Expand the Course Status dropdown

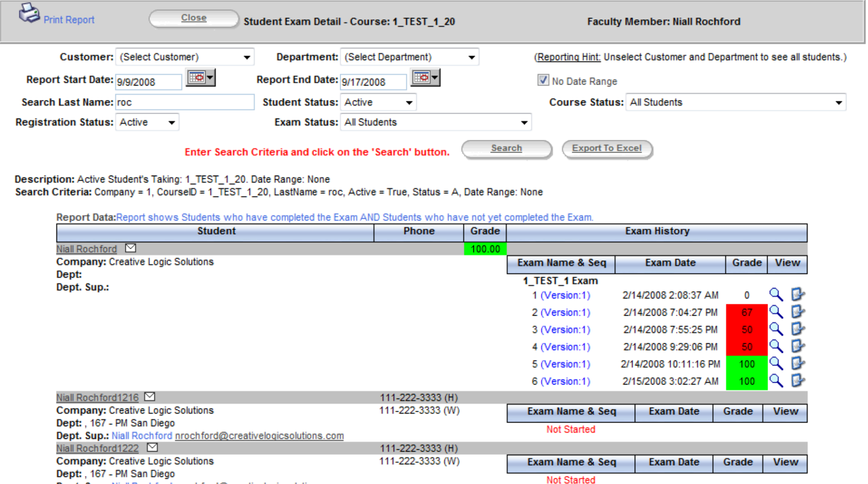(x=736, y=102)
